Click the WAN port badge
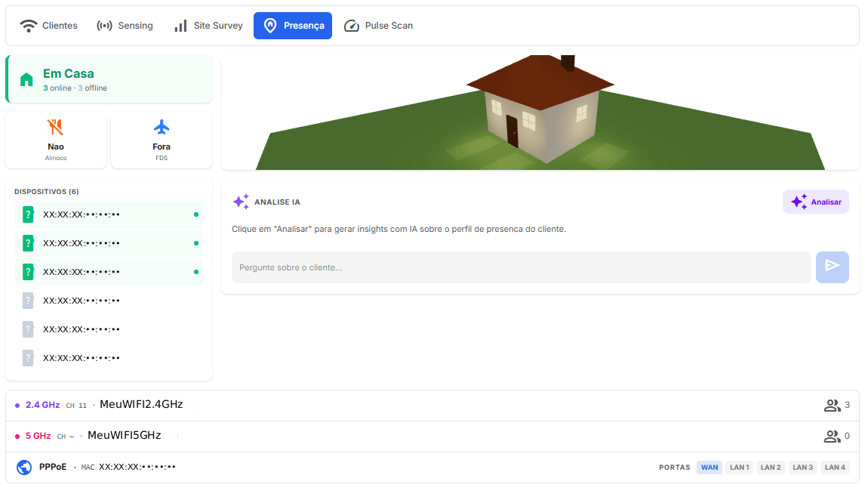This screenshot has width=868, height=503. [709, 468]
